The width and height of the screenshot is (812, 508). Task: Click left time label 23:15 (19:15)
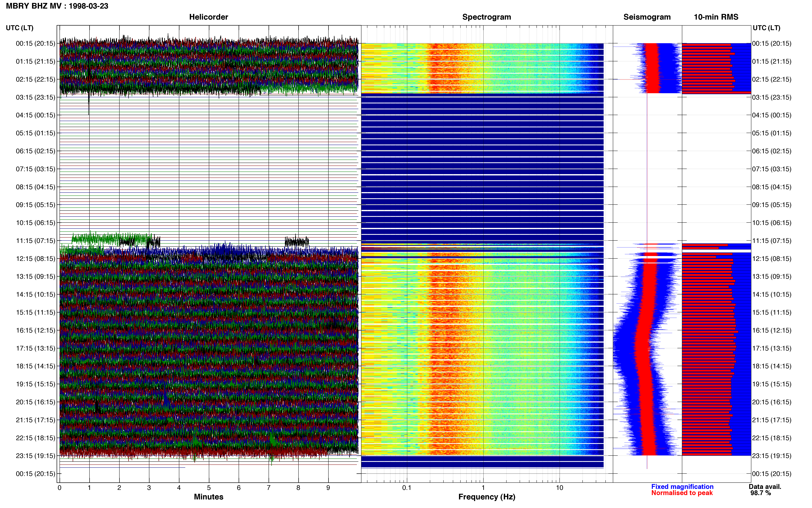pyautogui.click(x=36, y=456)
